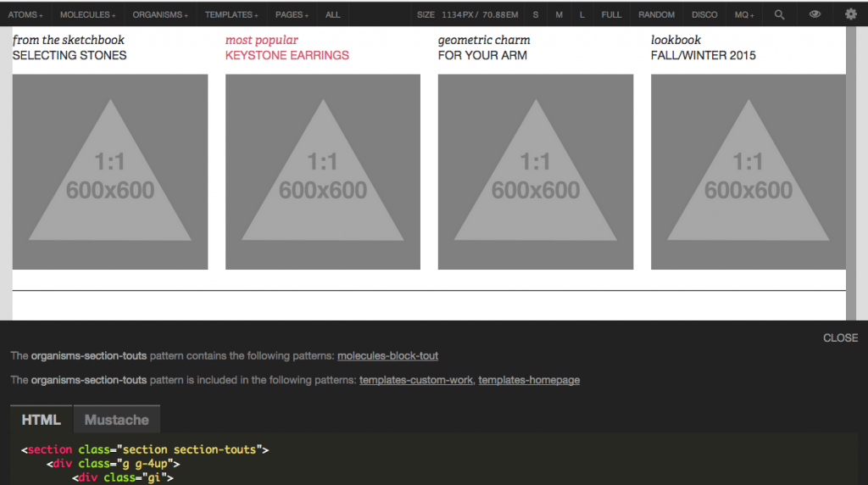Switch to the Mustache tab
868x485 pixels.
116,420
